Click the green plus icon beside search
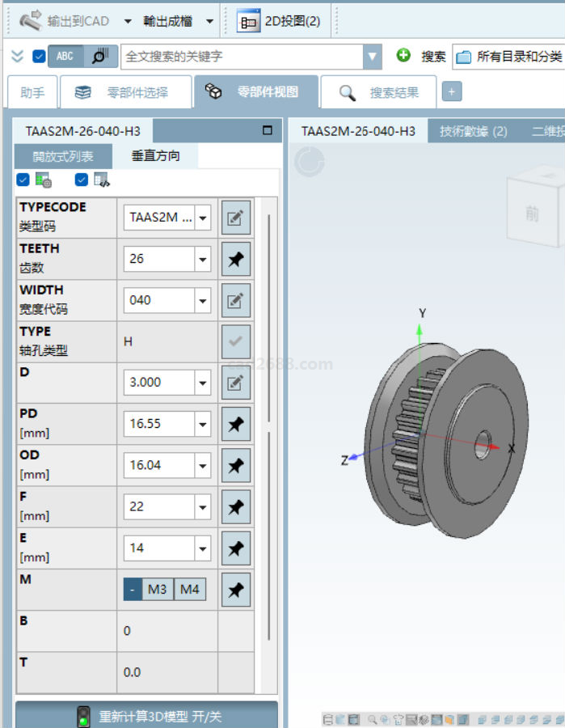 (403, 56)
